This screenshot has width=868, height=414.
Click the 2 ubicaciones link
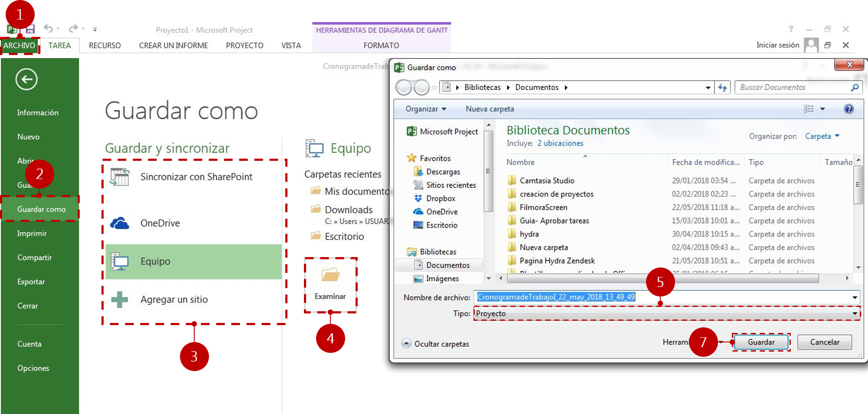coord(560,143)
